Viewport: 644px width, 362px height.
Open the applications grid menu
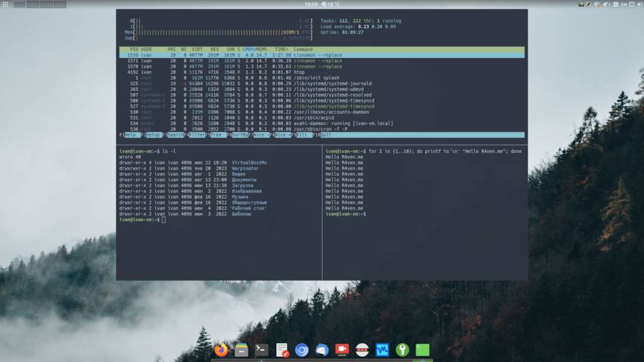tap(6, 4)
